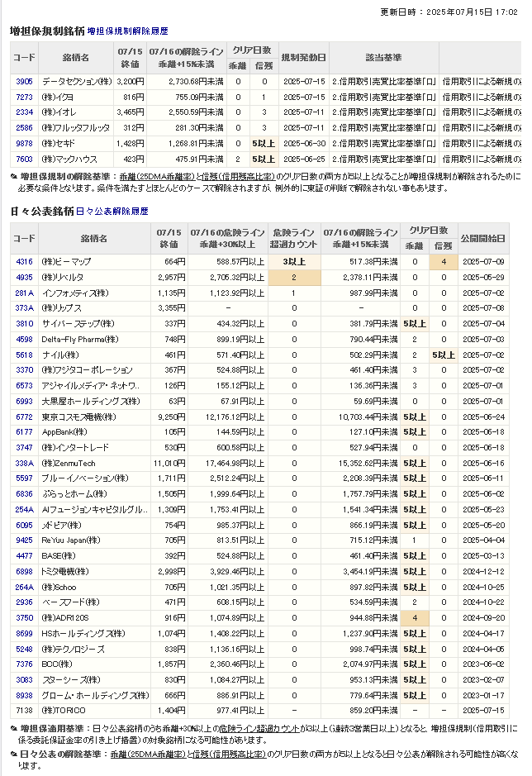Open code 264A Schoo link
The width and height of the screenshot is (532, 776).
click(24, 587)
